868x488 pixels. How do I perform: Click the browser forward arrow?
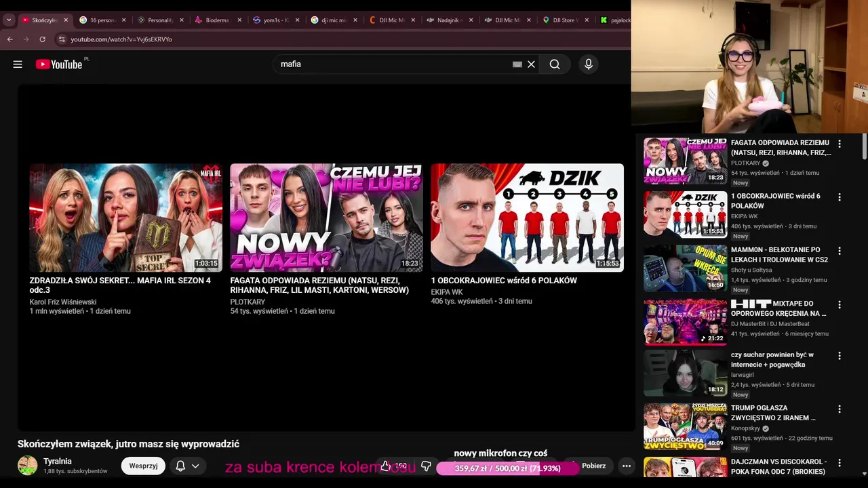pyautogui.click(x=26, y=39)
